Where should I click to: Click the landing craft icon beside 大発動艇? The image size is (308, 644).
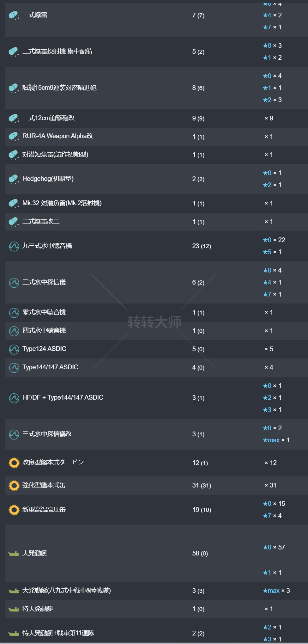[14, 553]
